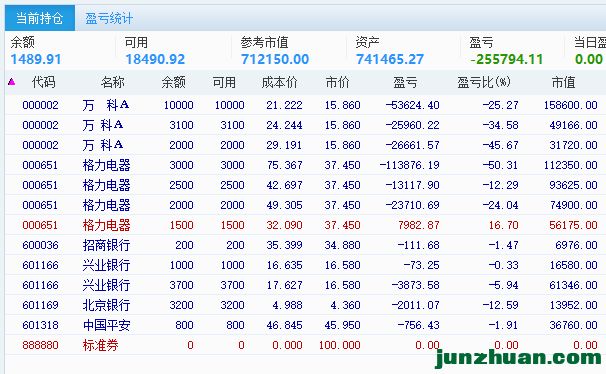Screen dimensions: 606x374
Task: Select the 万科A row with 10000 shares
Action: click(305, 105)
